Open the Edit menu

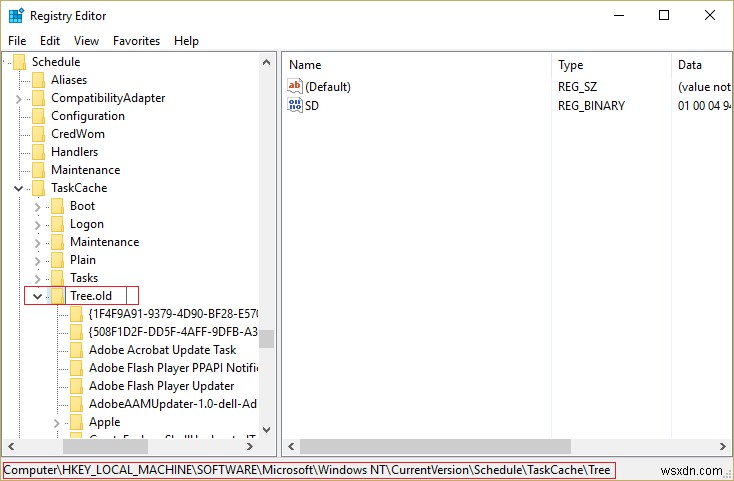(50, 41)
